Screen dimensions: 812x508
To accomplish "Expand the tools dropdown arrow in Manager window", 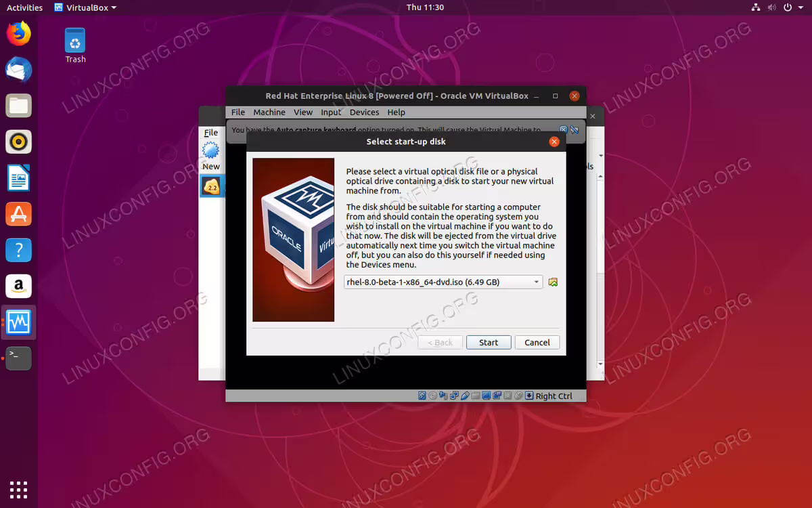I will (x=600, y=155).
